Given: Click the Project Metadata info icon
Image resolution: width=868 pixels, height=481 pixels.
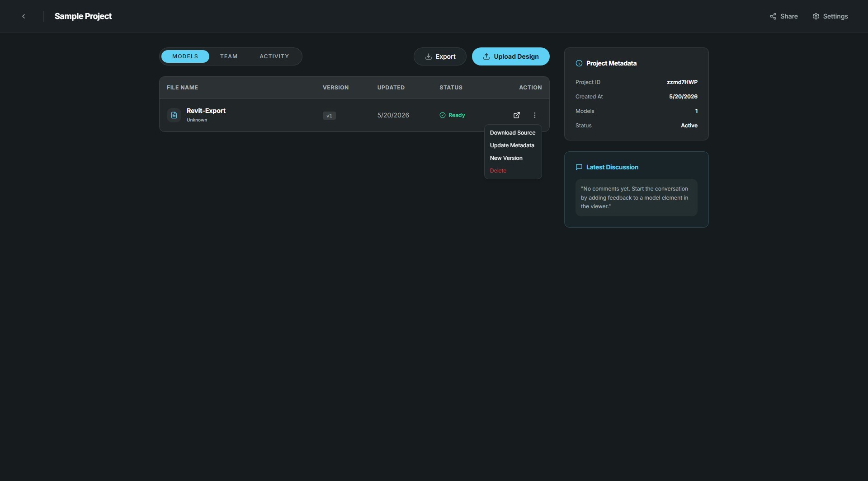Looking at the screenshot, I should (x=579, y=63).
